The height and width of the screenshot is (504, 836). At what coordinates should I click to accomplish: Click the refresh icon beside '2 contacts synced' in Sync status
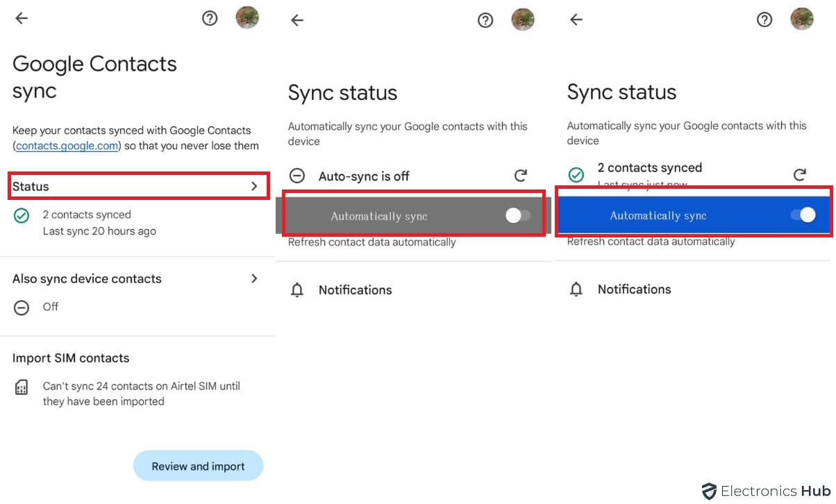[800, 174]
